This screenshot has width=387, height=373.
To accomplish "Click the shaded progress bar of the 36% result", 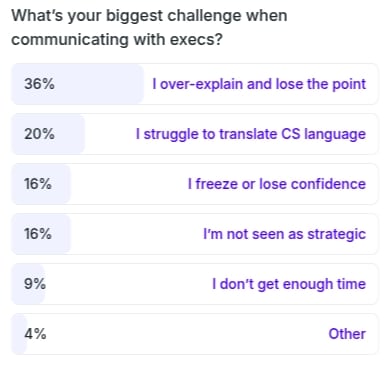I will [x=78, y=84].
